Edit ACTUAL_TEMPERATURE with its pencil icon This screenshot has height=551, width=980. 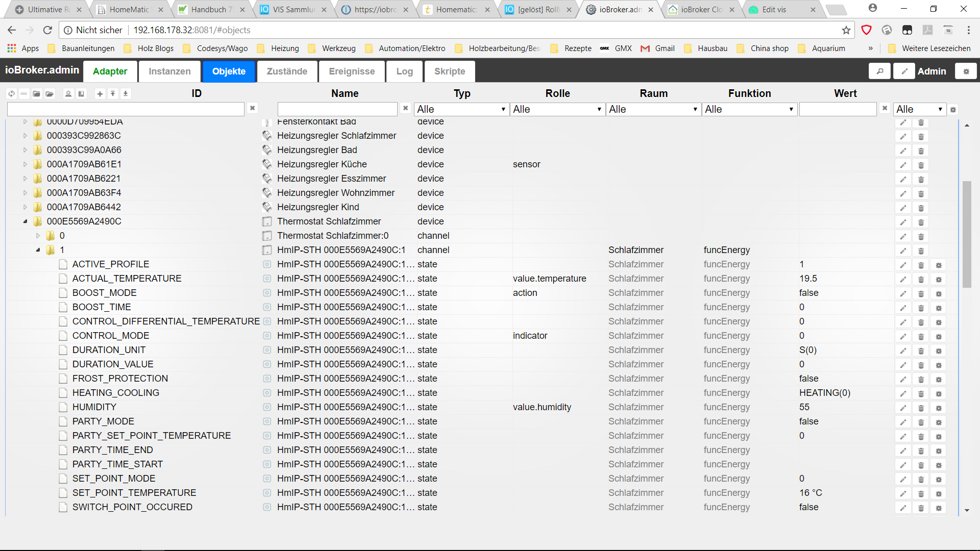(x=903, y=279)
